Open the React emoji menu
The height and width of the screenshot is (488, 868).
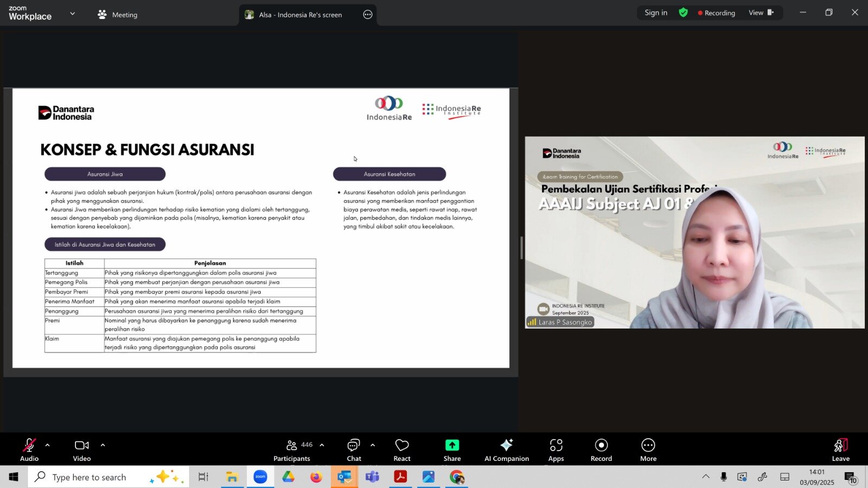[x=402, y=450]
